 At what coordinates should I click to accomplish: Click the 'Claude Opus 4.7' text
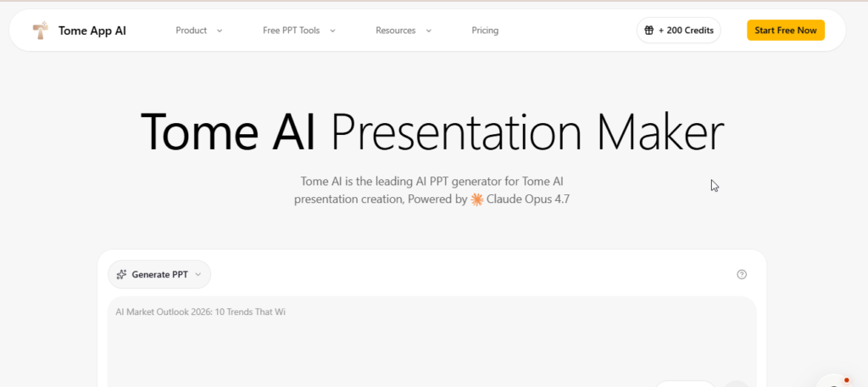(x=528, y=199)
